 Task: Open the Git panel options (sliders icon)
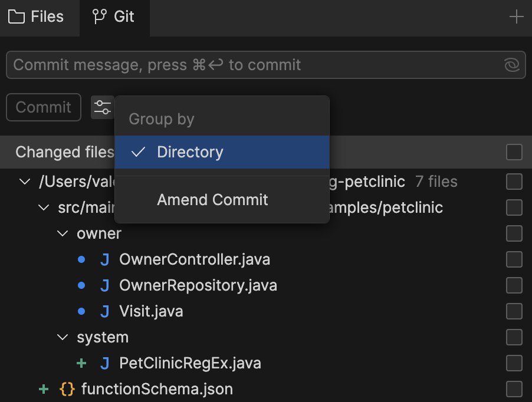(x=103, y=107)
